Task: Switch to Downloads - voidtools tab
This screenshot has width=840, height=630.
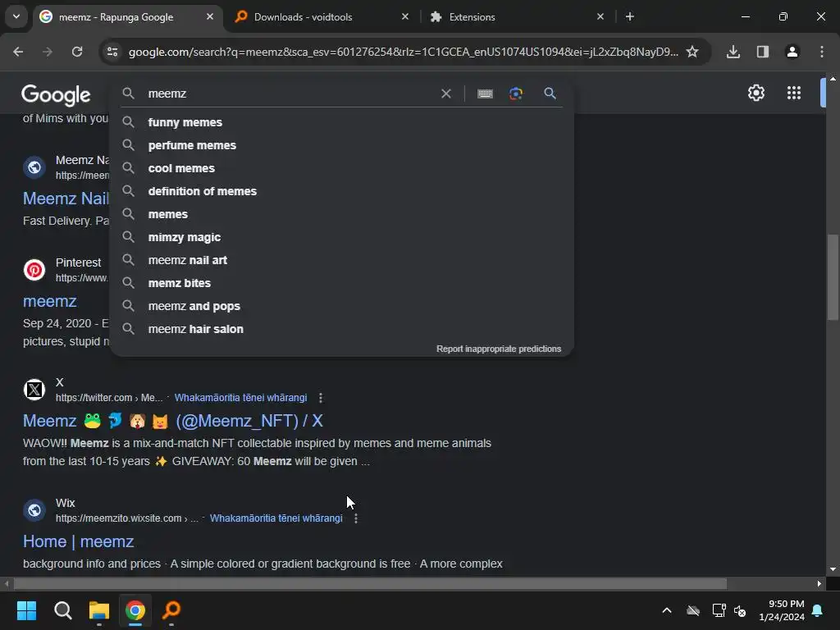Action: pos(322,17)
